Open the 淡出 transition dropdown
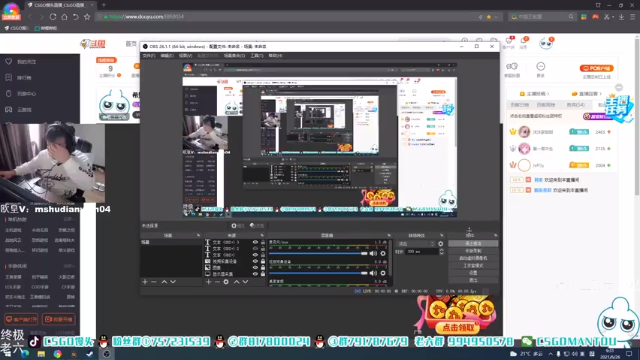 click(x=416, y=244)
